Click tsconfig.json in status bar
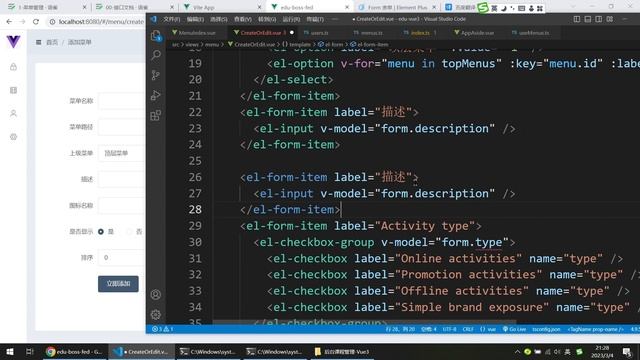The width and height of the screenshot is (640, 360). [546, 329]
